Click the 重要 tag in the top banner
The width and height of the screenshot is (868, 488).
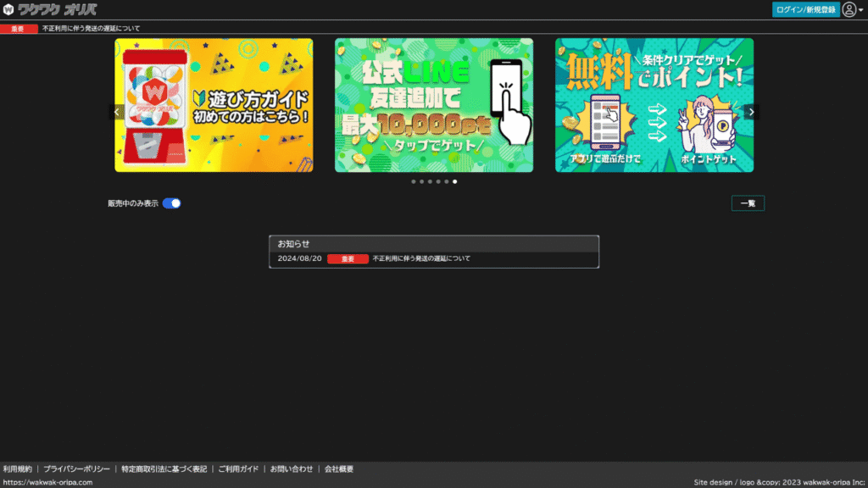pos(16,27)
